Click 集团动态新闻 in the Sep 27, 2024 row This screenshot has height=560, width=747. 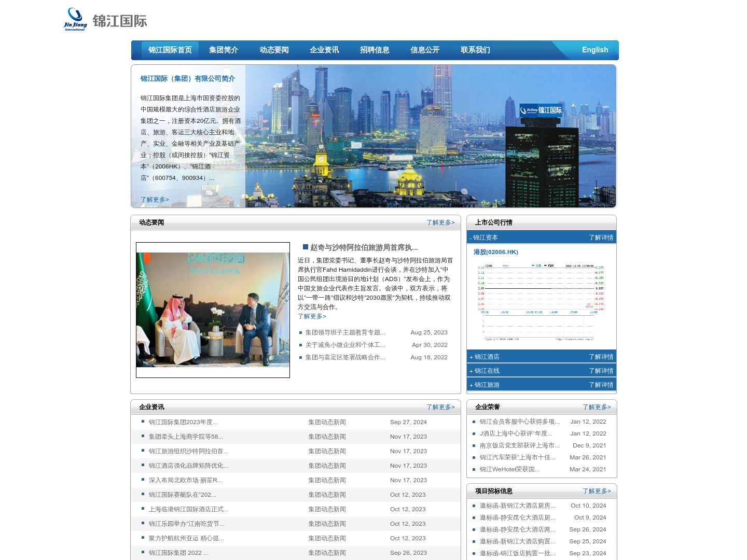pos(327,422)
